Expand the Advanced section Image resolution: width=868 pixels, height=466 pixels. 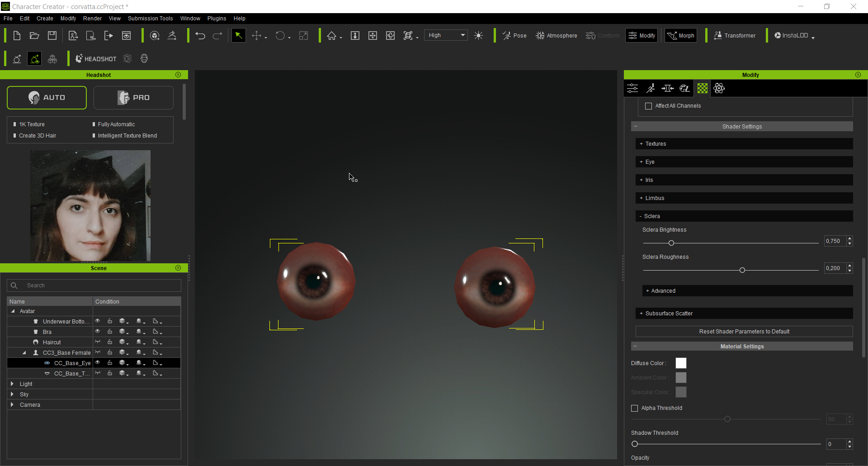[748, 291]
